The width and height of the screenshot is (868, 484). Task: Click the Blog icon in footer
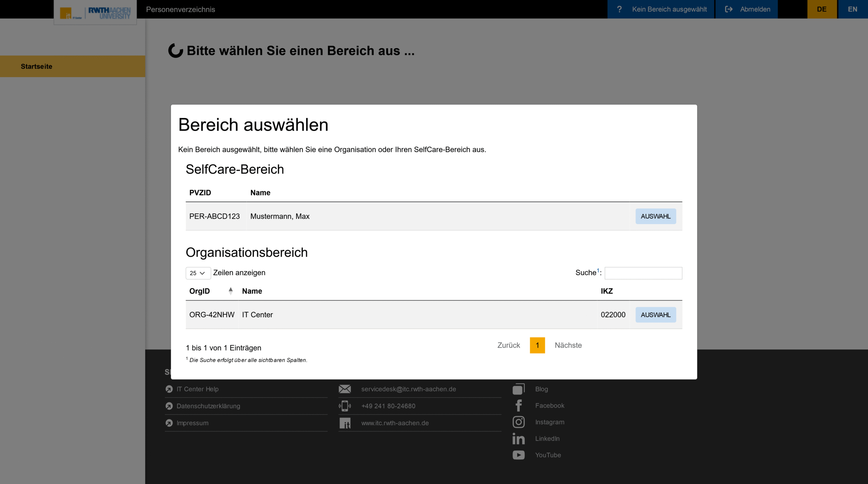pos(518,389)
